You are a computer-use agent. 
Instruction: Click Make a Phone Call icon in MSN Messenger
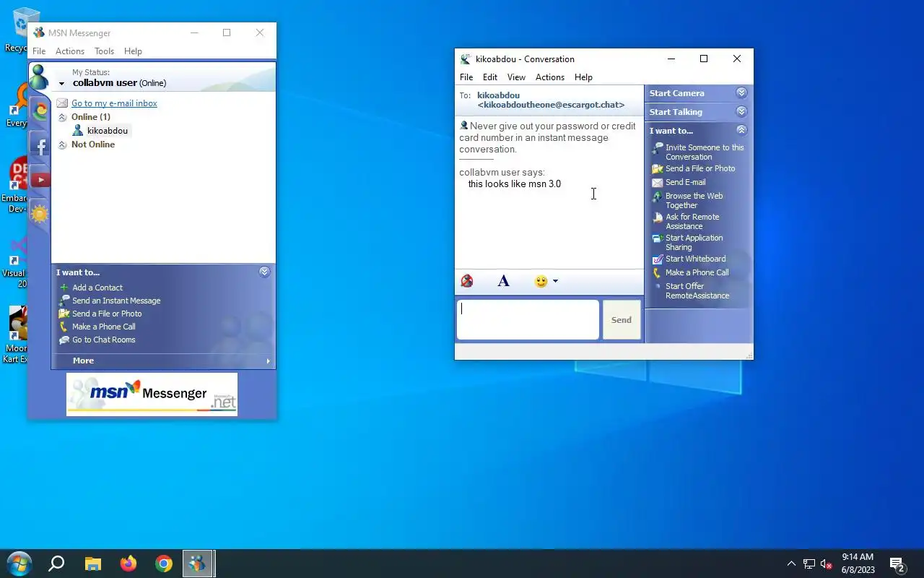[64, 327]
